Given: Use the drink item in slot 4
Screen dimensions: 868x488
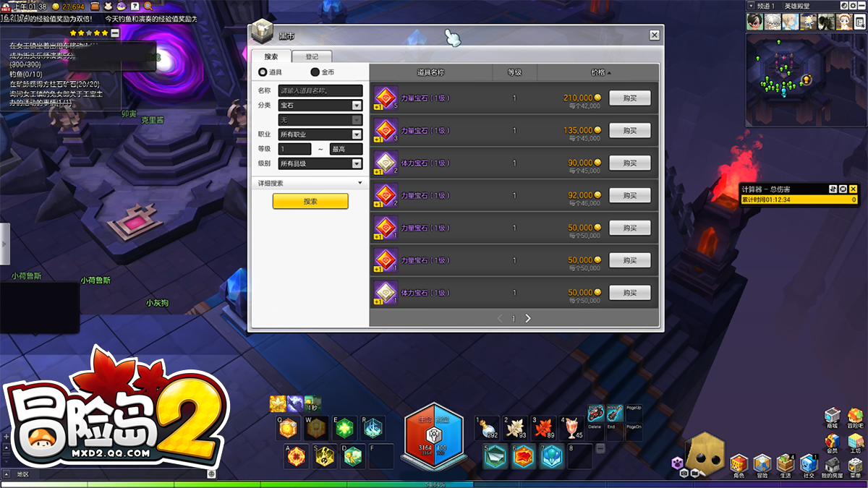Looking at the screenshot, I should [572, 428].
